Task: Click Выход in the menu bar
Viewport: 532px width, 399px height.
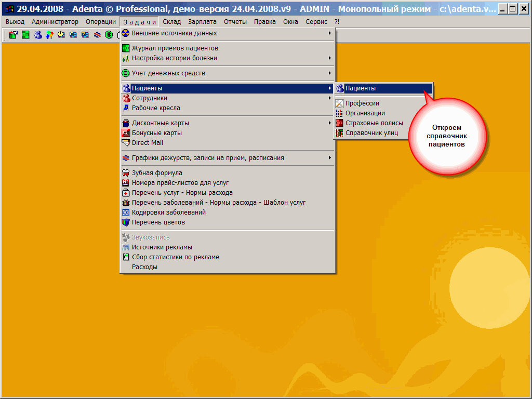Action: click(x=15, y=22)
